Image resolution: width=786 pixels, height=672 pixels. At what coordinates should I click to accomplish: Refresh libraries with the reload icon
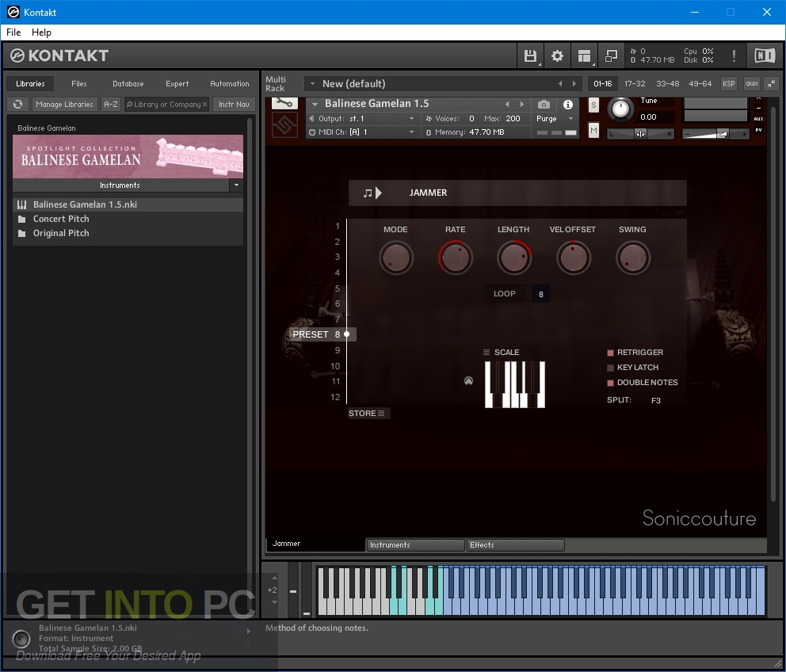tap(18, 105)
